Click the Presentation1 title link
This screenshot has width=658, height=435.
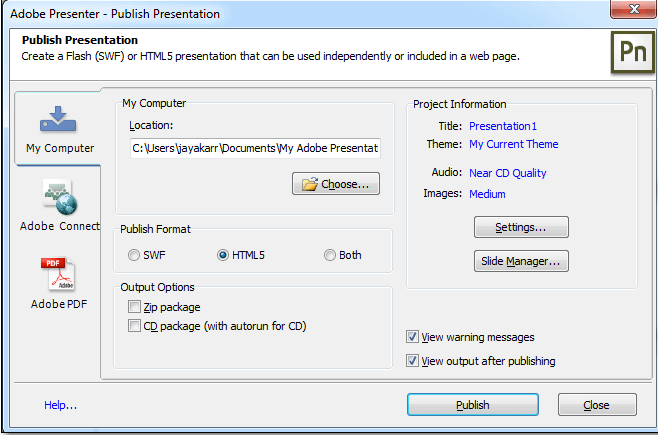[x=503, y=126]
